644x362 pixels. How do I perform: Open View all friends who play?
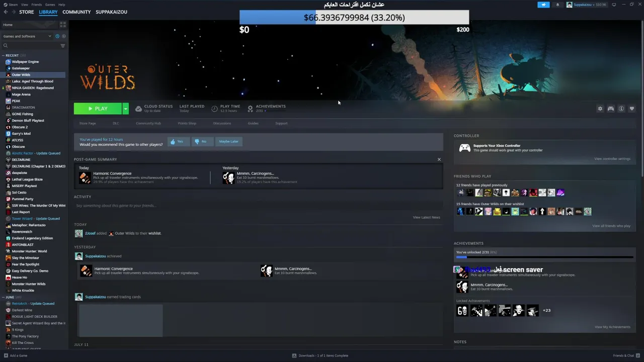(x=611, y=226)
